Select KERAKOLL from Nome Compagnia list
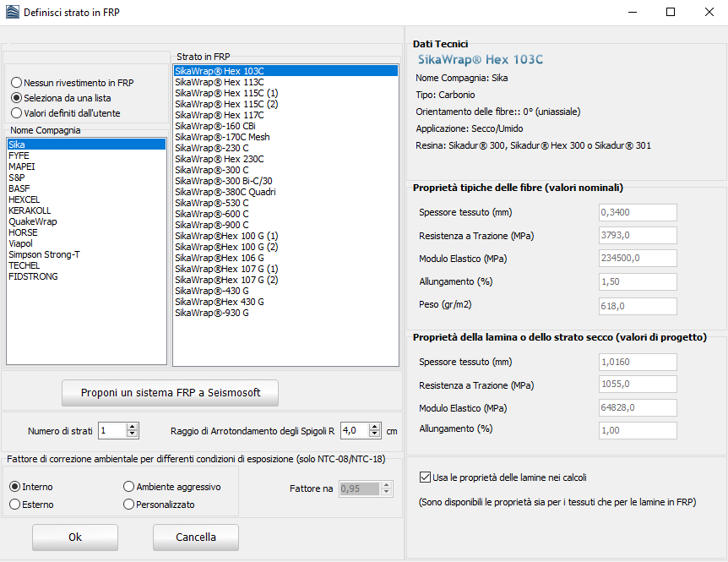The image size is (728, 562). pyautogui.click(x=30, y=210)
